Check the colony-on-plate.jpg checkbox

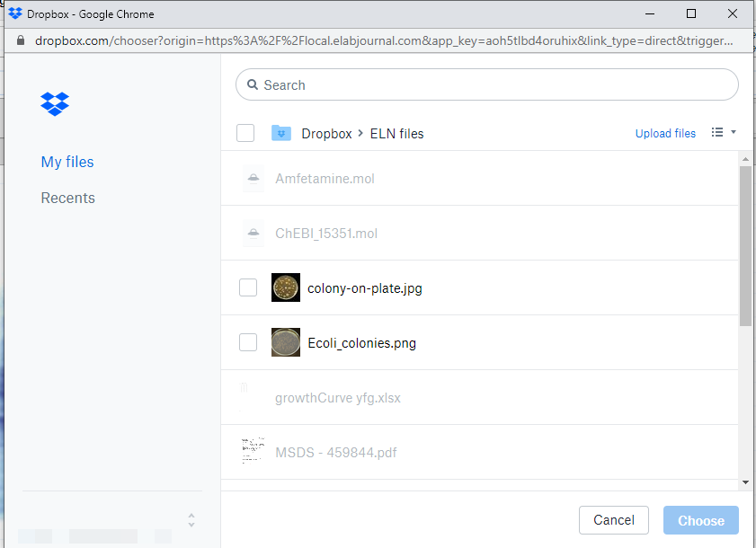248,288
